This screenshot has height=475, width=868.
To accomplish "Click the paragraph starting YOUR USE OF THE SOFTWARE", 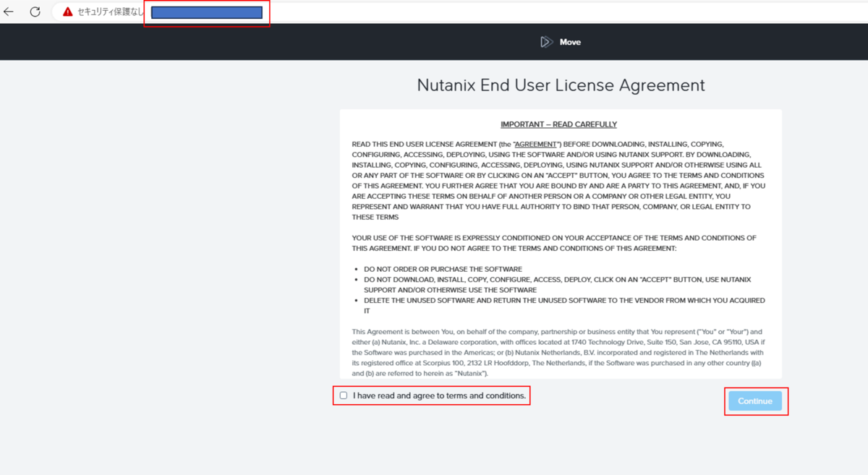I will [554, 243].
